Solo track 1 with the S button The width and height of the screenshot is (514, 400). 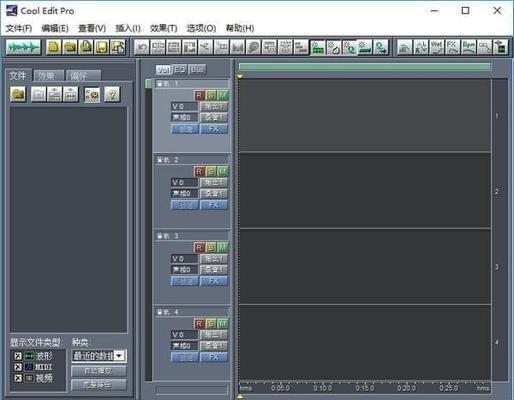211,96
